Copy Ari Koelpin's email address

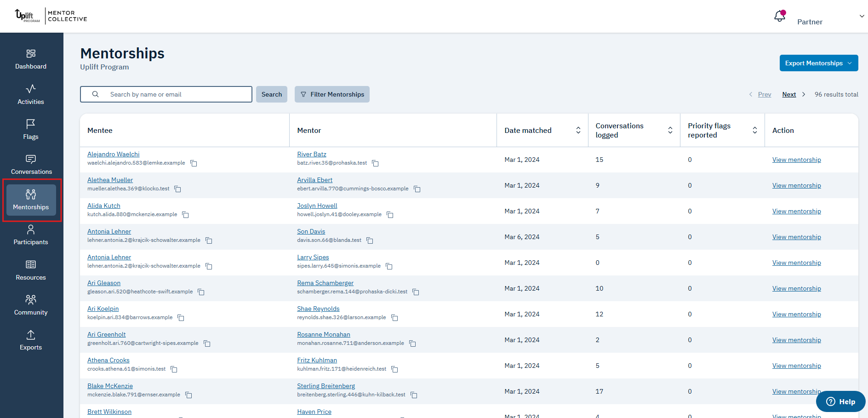pos(181,318)
